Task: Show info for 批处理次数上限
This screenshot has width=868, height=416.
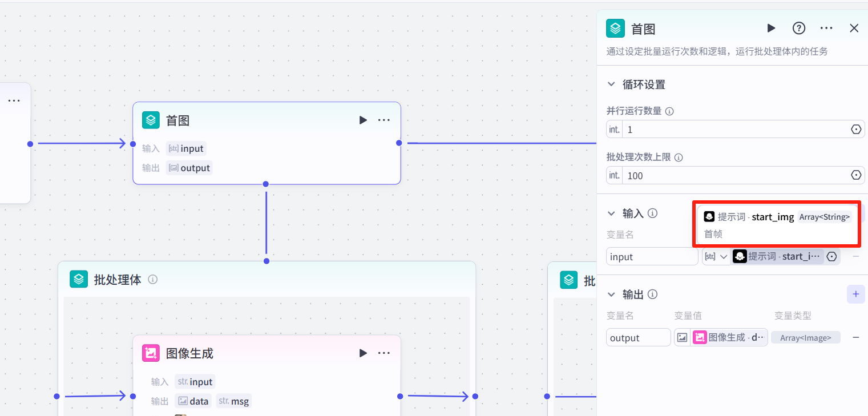Action: (x=679, y=157)
